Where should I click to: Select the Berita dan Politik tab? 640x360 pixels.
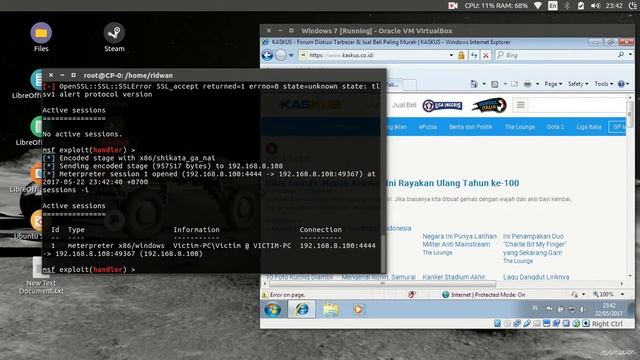470,127
